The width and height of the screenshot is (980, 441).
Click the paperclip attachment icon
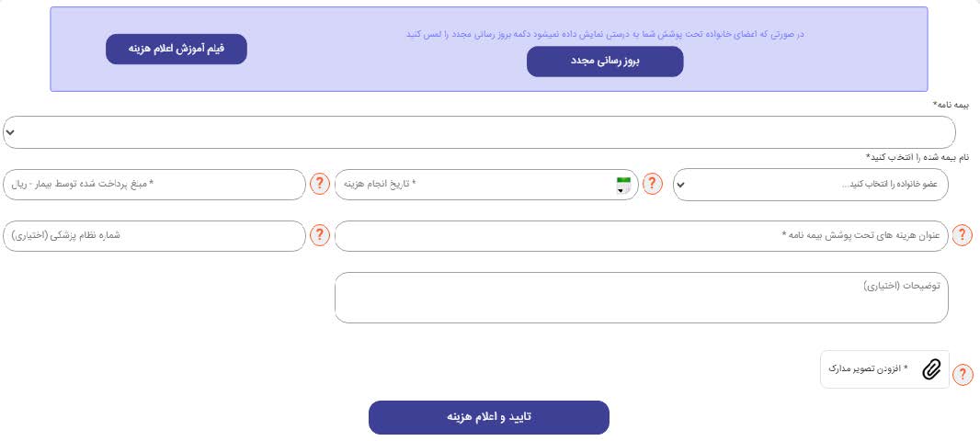[931, 369]
